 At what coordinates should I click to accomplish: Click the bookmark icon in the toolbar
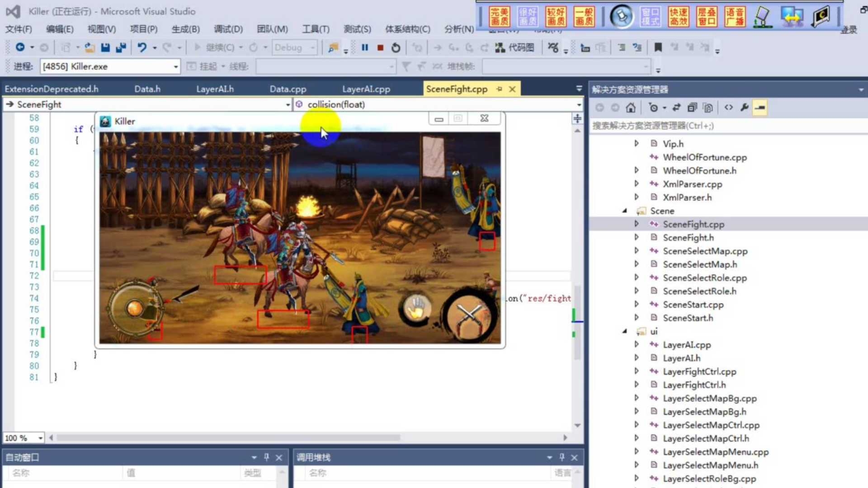click(x=658, y=47)
